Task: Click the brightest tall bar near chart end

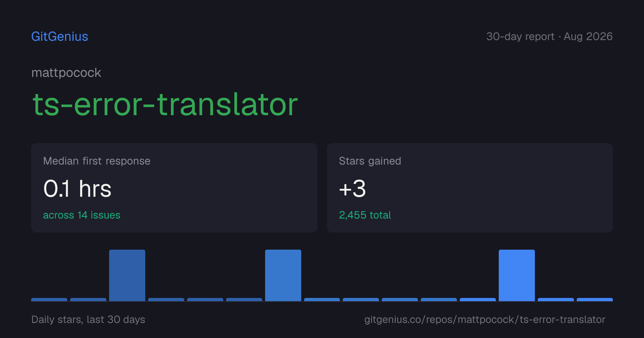Action: (517, 275)
